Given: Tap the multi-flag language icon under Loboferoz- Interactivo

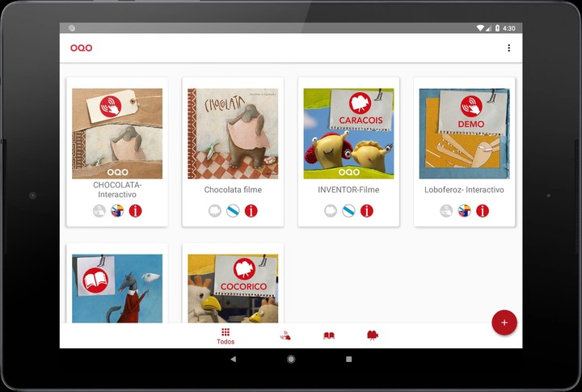Looking at the screenshot, I should [464, 211].
